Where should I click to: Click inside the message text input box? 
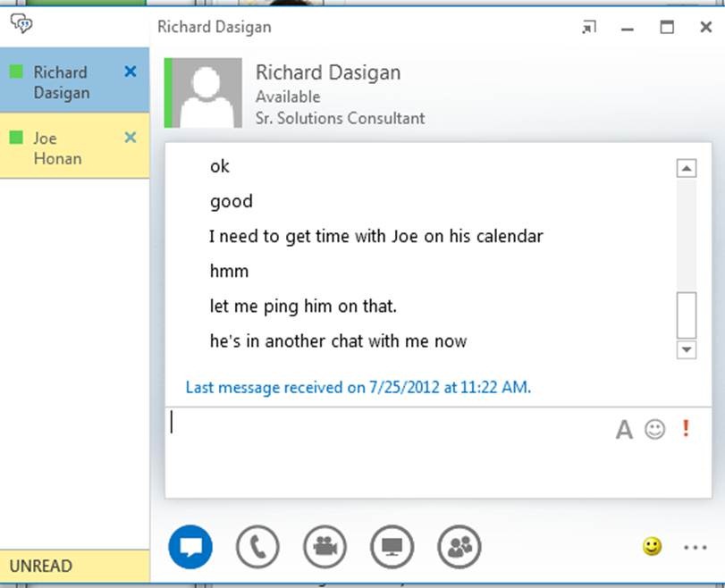(x=384, y=456)
